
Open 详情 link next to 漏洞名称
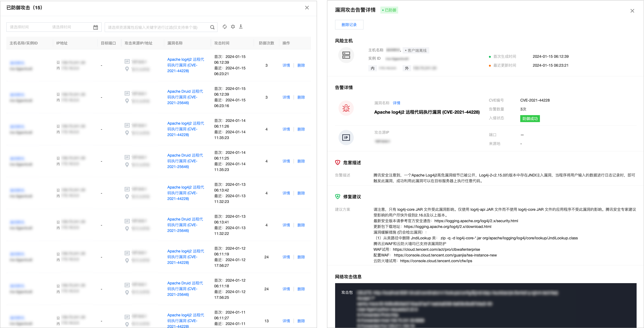click(x=396, y=103)
